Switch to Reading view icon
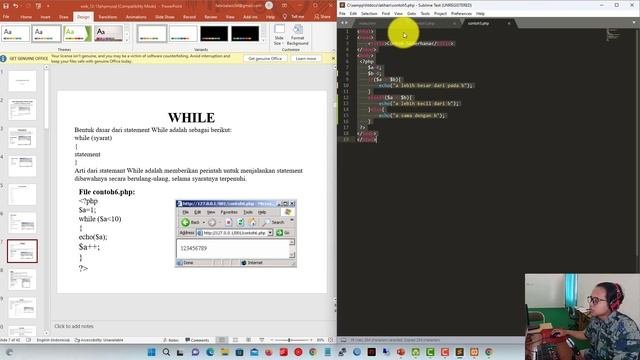Screen dimensions: 640x360 249,340
